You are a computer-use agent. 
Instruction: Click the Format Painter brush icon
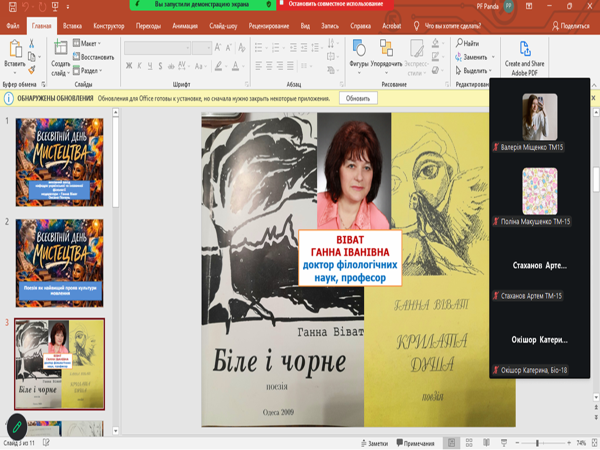pos(32,70)
